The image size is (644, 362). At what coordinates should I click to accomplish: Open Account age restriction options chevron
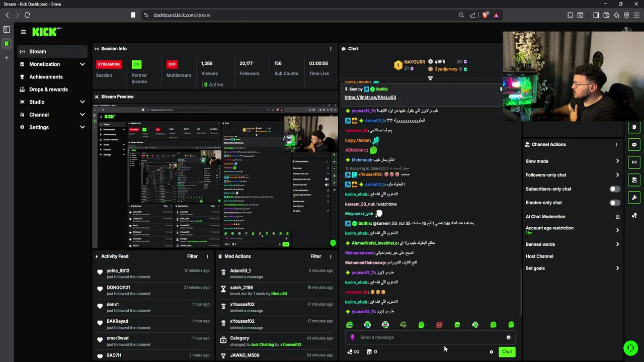click(617, 230)
